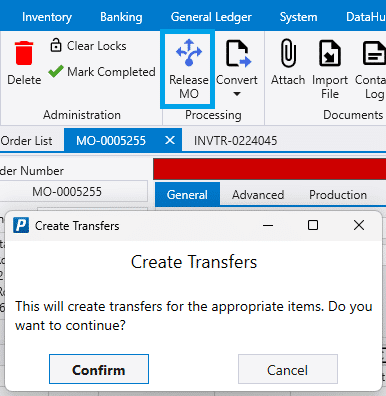This screenshot has width=386, height=396.
Task: Switch to the INVTR-0224045 tab
Action: tap(235, 141)
